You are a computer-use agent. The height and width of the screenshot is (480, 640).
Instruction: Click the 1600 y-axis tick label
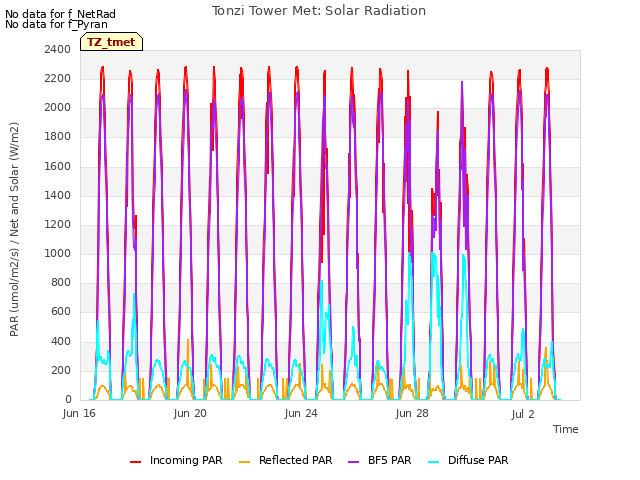58,166
